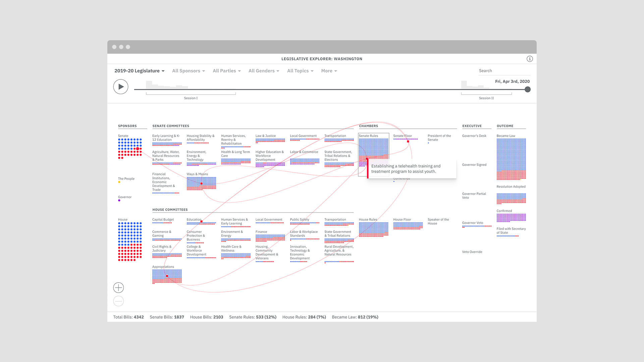Open the All Topics filter dropdown
644x362 pixels.
click(x=300, y=71)
